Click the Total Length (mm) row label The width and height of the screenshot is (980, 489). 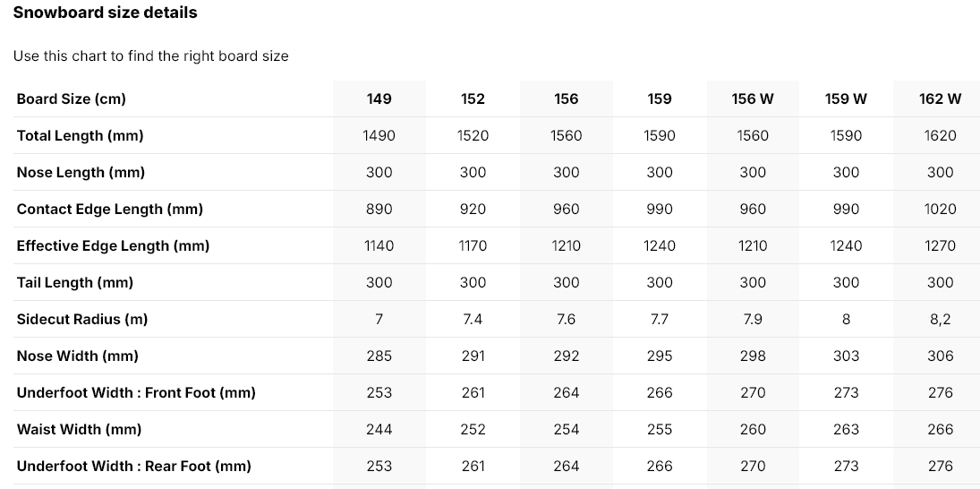coord(80,136)
